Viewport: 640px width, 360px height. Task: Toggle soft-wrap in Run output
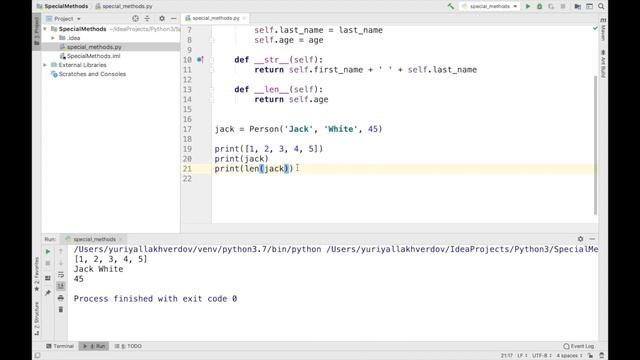coord(61,275)
